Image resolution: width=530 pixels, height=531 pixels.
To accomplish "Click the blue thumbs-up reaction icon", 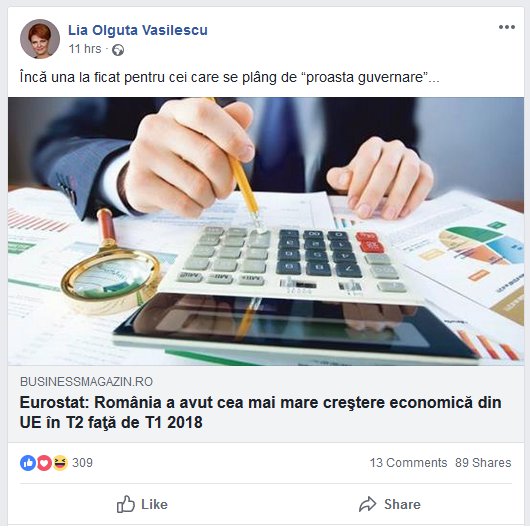I will click(x=28, y=463).
